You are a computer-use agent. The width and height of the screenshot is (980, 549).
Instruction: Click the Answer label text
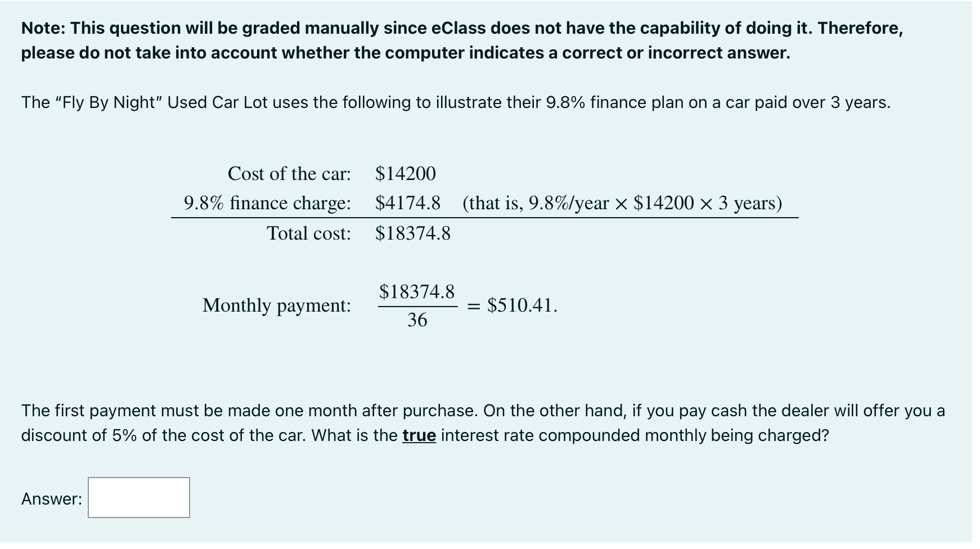[x=52, y=497]
